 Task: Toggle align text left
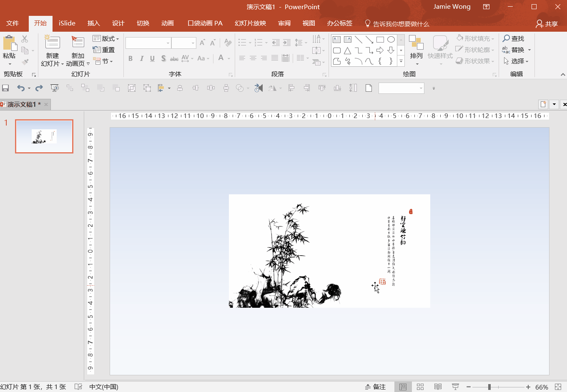(242, 58)
